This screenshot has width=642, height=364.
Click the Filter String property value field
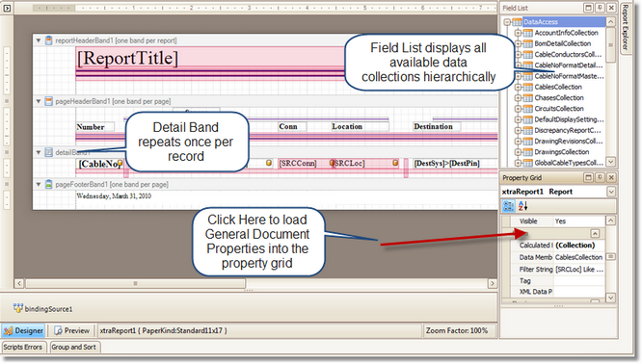coord(579,269)
